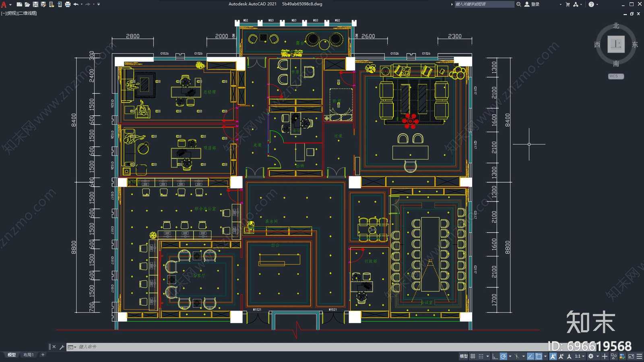Viewport: 644px width, 362px height.
Task: Open status bar customization hamburger menu
Action: [x=639, y=356]
